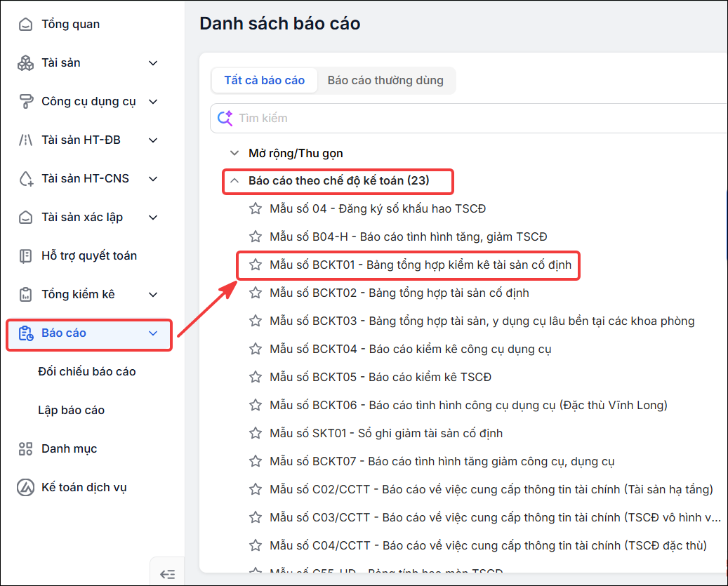The height and width of the screenshot is (586, 728).
Task: Open C02/CCTT Tài sản hạ tầng report
Action: pyautogui.click(x=491, y=489)
